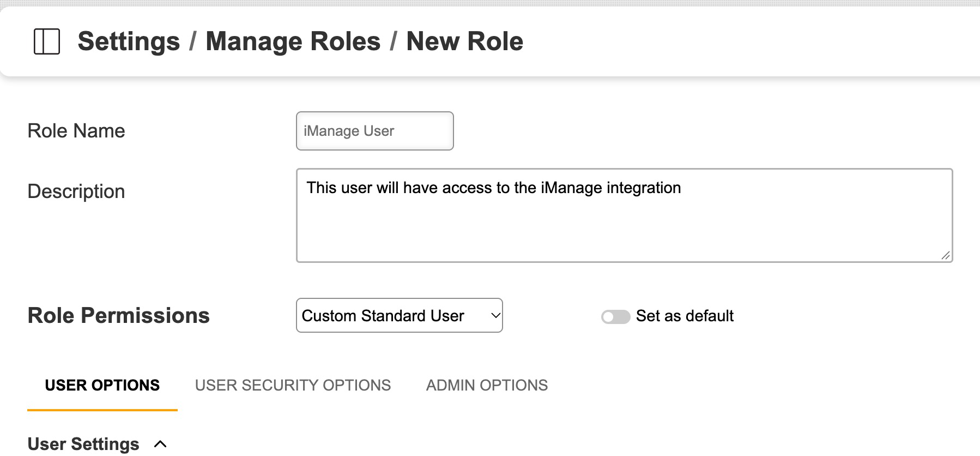Switch to the User Options tab
980x456 pixels.
[102, 385]
